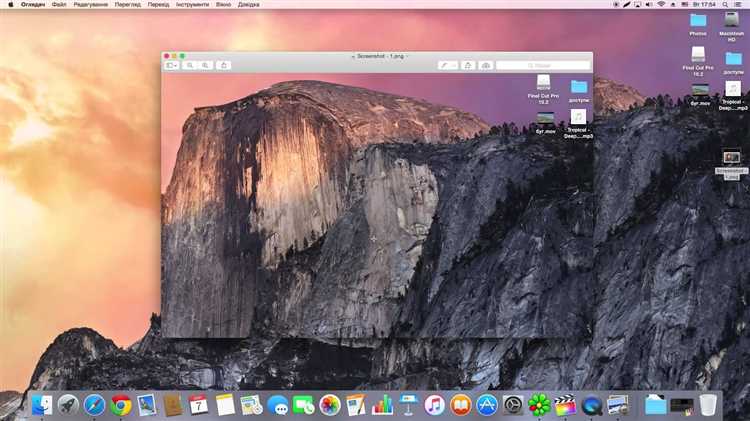Open Safari from the Dock
Viewport: 750px width, 421px height.
click(94, 405)
